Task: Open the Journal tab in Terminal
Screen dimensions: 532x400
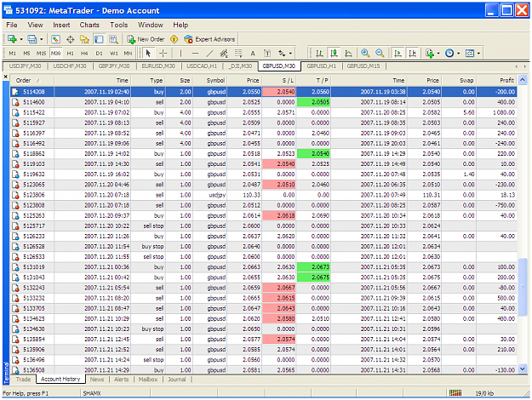Action: 177,380
